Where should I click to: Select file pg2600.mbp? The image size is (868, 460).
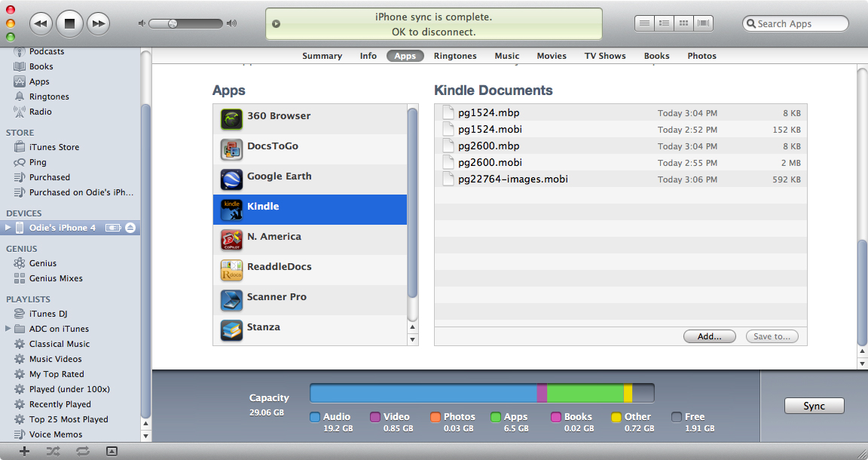(x=621, y=146)
